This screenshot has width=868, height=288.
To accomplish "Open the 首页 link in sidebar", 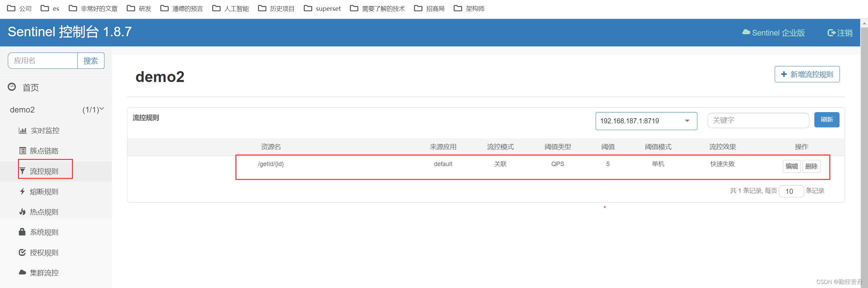I will (x=31, y=88).
